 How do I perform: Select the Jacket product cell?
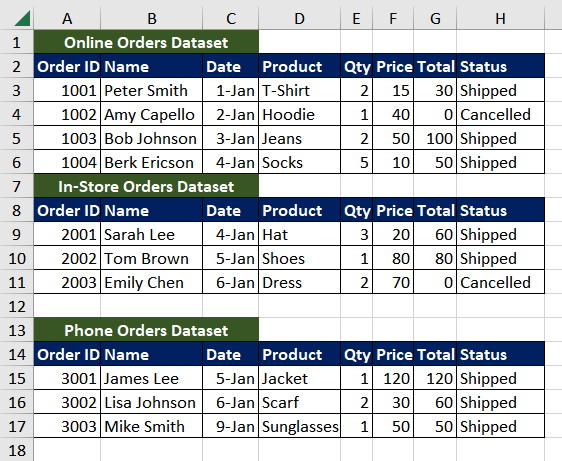tap(299, 378)
